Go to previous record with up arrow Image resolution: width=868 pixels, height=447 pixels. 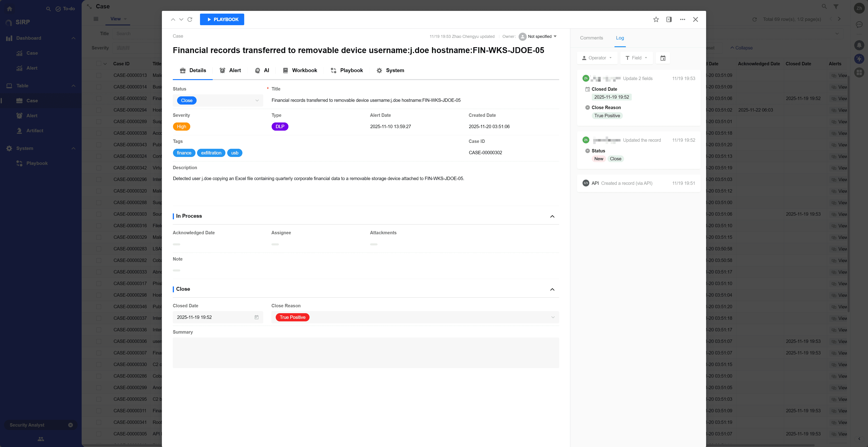[173, 20]
